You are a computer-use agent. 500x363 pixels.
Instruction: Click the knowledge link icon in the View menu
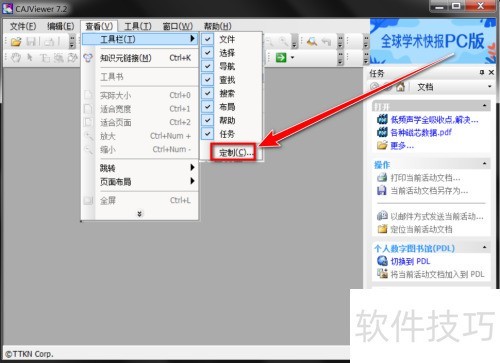88,58
